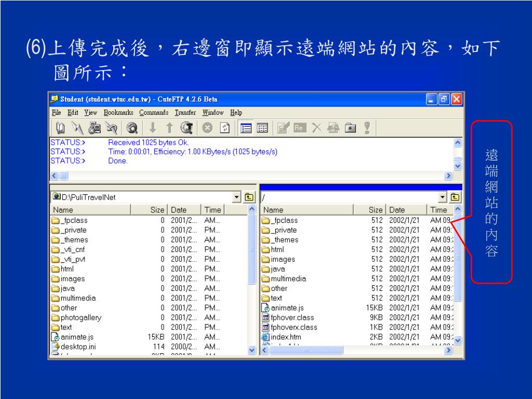532x399 pixels.
Task: Click the Upload up-arrow icon
Action: coord(170,128)
